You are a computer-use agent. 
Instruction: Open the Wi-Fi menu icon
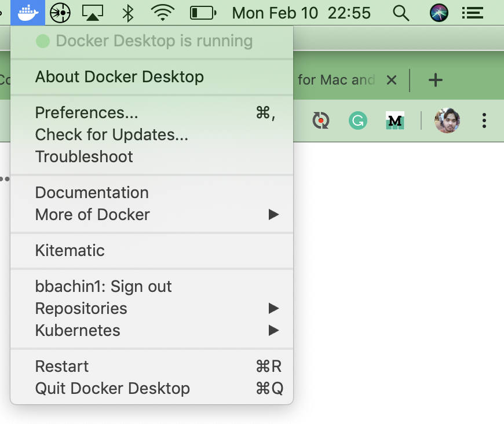click(163, 13)
